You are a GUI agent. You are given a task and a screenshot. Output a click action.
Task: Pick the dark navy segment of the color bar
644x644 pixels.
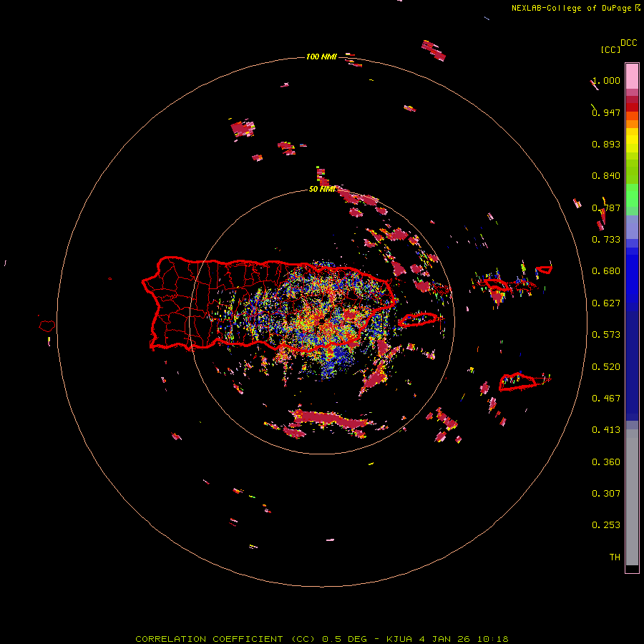tap(632, 366)
